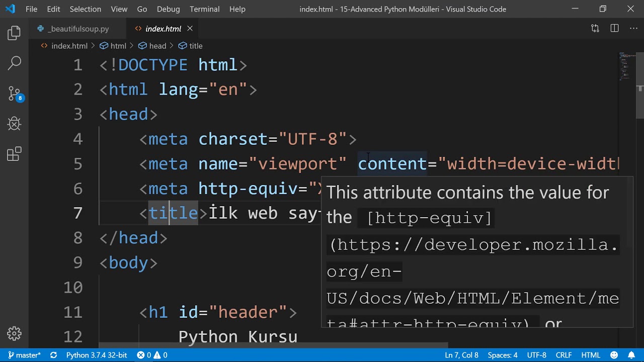Image resolution: width=644 pixels, height=362 pixels.
Task: Click the "UTF-8" charset value on line 4
Action: (312, 139)
